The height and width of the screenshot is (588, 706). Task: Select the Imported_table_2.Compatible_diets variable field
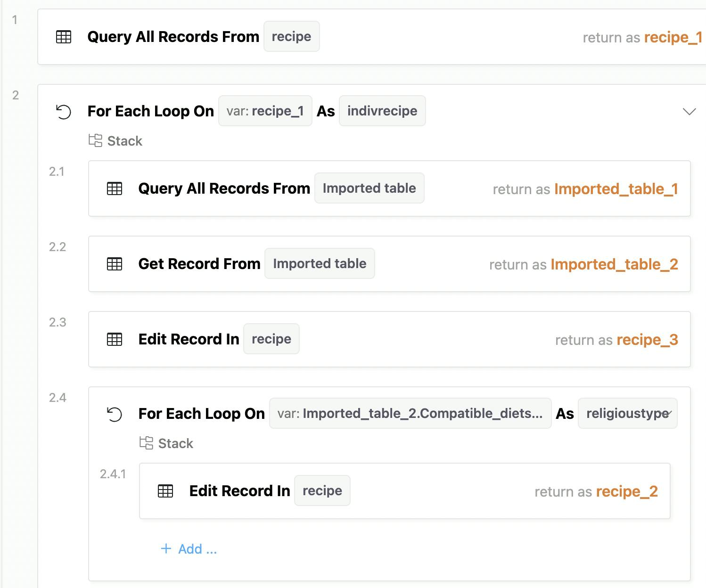tap(410, 414)
